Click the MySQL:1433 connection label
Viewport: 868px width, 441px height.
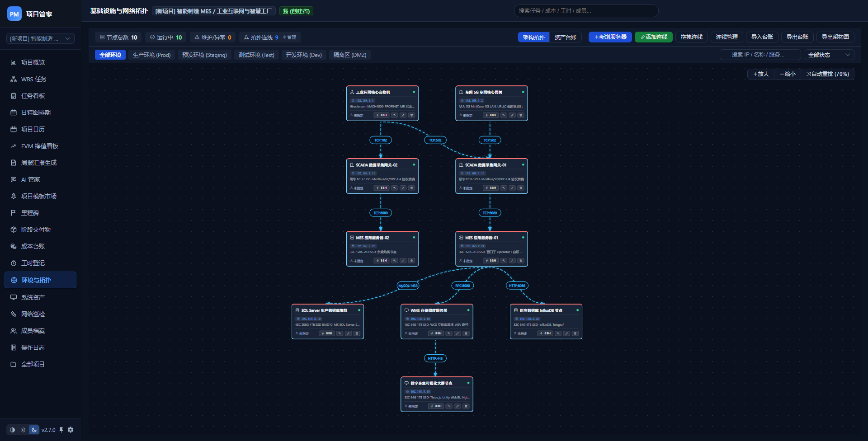408,286
